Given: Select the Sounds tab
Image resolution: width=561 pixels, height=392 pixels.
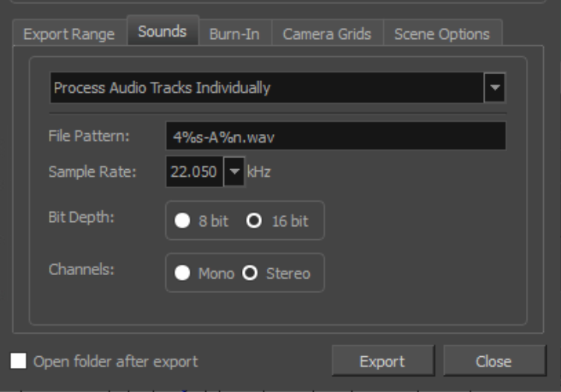Looking at the screenshot, I should (163, 31).
